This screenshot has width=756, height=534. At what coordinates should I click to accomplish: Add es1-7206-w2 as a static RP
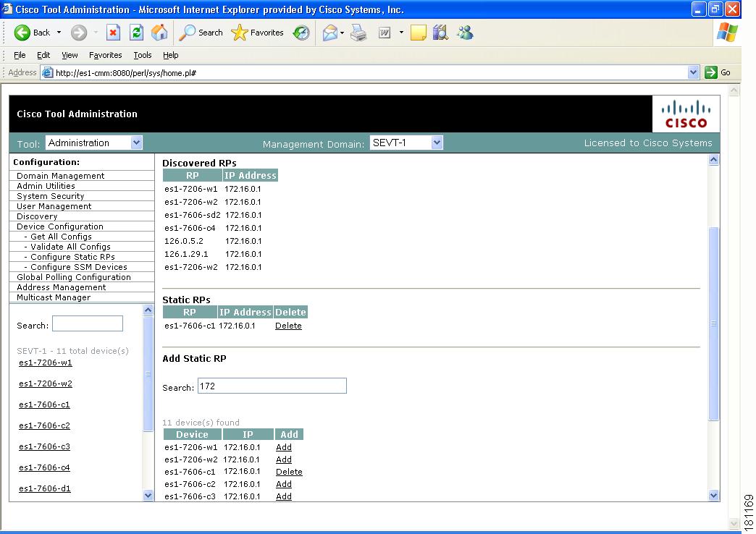click(284, 459)
